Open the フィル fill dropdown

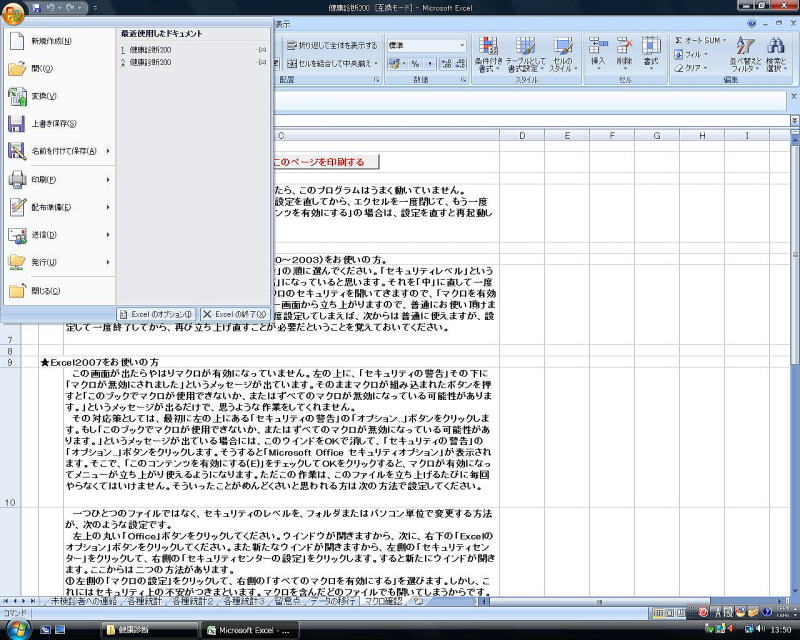691,54
